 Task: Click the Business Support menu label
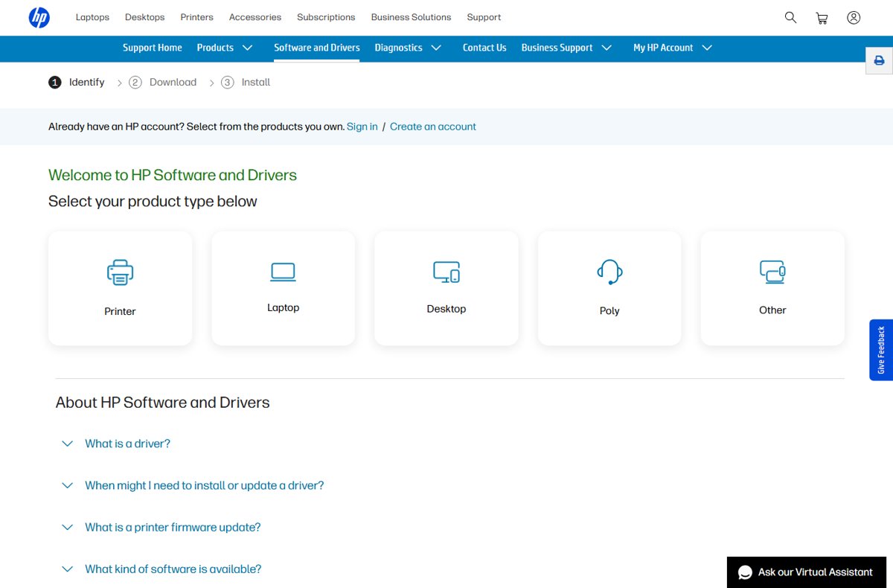557,48
